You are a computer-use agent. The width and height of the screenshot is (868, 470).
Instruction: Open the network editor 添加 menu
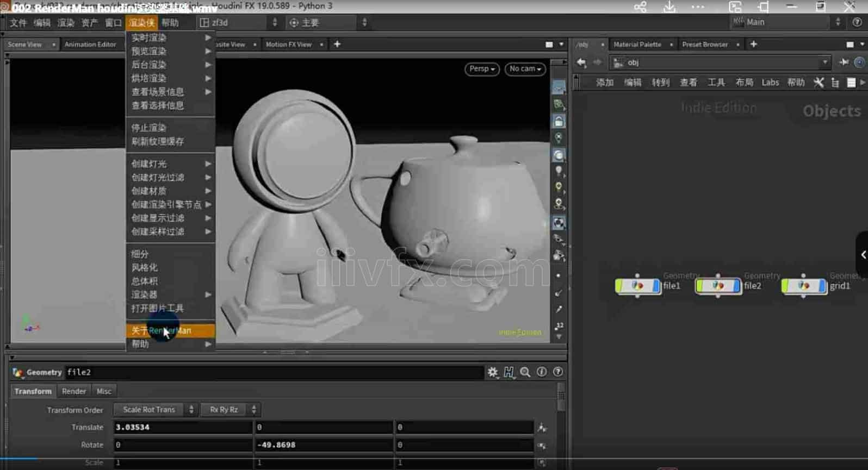click(x=605, y=83)
